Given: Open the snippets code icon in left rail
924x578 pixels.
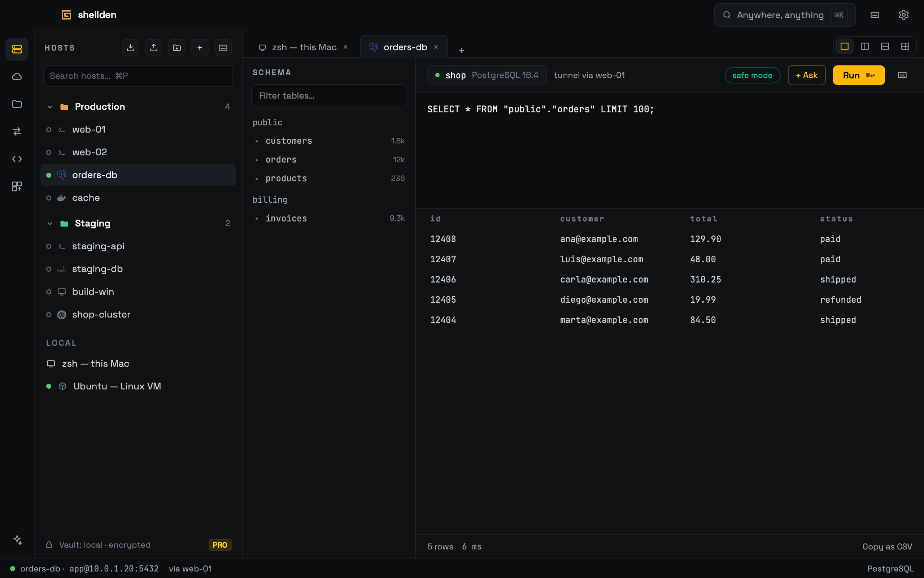Looking at the screenshot, I should coord(17,159).
